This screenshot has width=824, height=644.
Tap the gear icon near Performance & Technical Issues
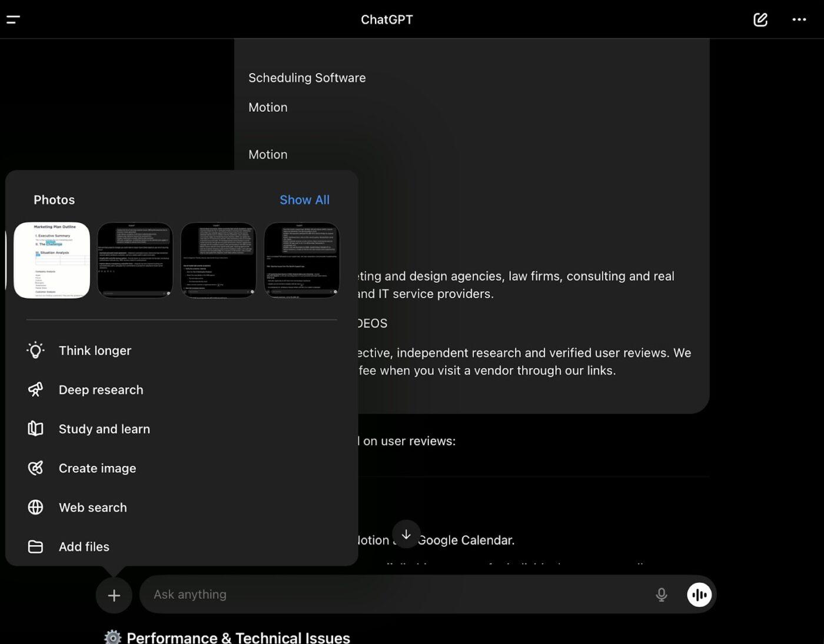tap(113, 636)
